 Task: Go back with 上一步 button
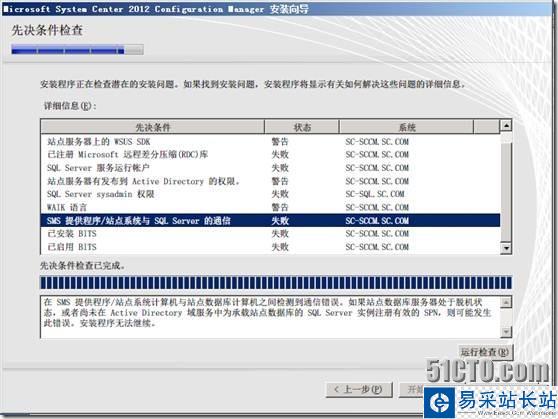coord(359,389)
